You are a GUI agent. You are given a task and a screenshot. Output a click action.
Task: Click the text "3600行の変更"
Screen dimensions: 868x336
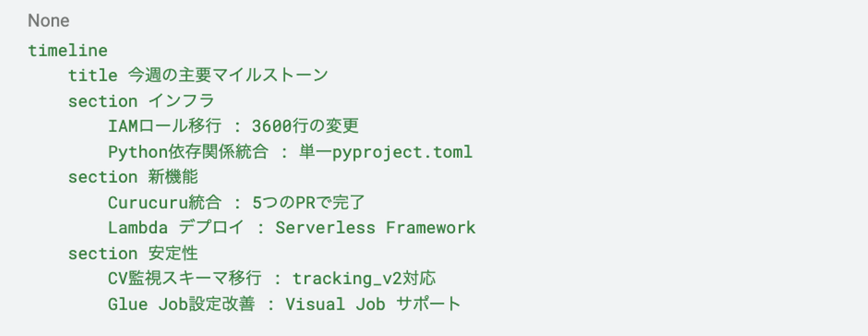(x=305, y=126)
